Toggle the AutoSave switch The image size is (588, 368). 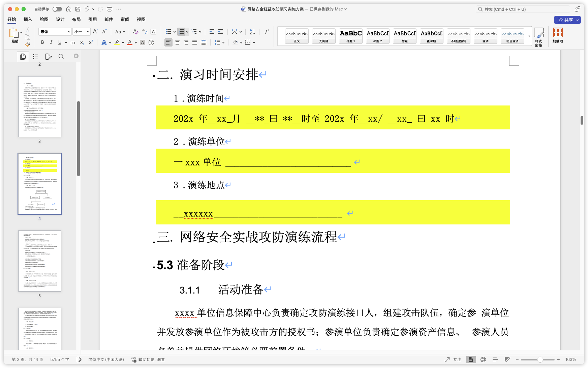(x=57, y=9)
